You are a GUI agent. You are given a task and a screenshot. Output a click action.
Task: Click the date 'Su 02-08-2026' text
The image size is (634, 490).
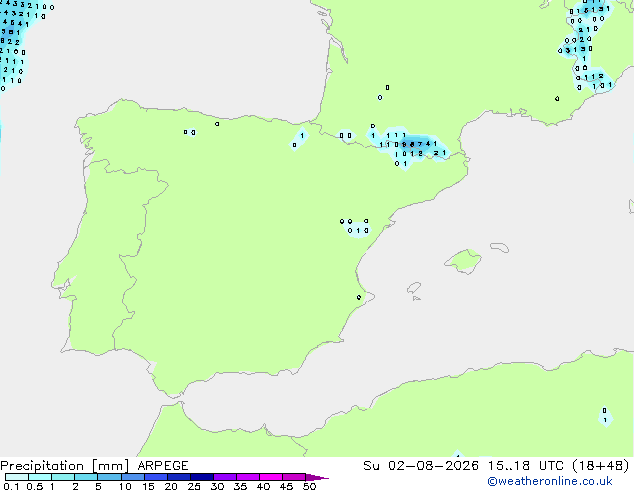point(421,466)
